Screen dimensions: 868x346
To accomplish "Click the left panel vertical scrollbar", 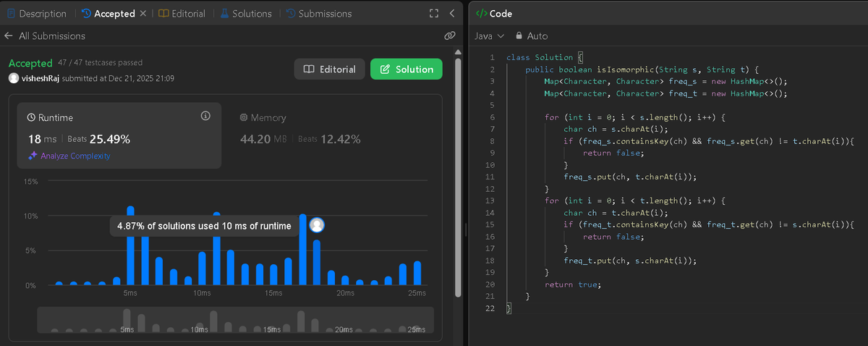I will pos(458,177).
